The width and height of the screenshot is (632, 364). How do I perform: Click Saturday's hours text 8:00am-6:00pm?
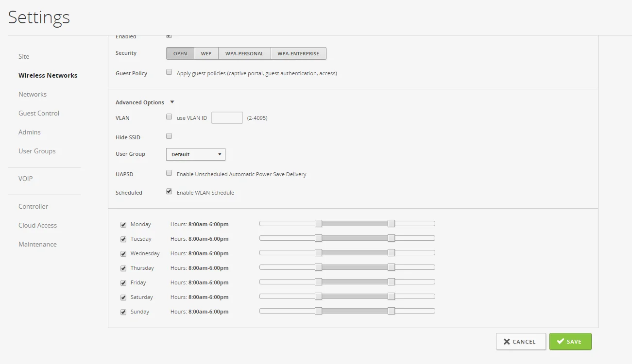pos(208,297)
